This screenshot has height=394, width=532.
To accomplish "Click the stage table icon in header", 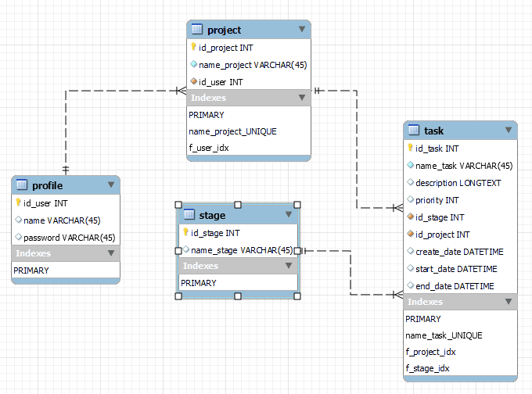I will click(189, 215).
